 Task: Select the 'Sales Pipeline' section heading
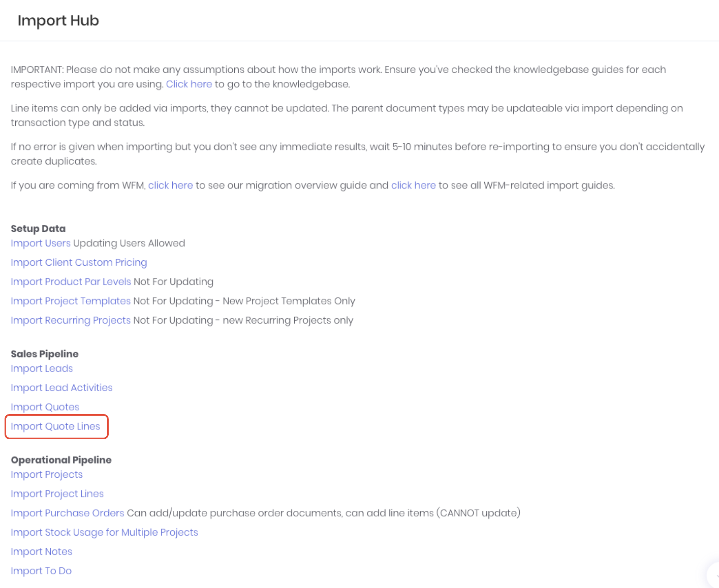[45, 354]
